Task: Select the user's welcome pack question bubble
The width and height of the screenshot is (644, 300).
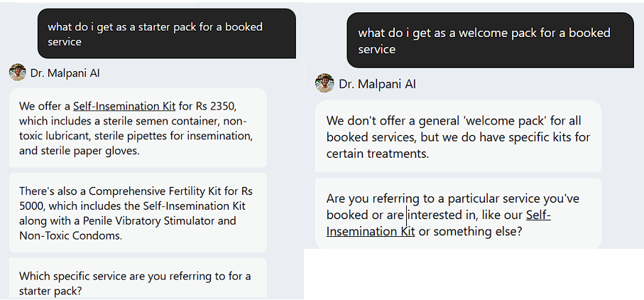Action: [490, 41]
